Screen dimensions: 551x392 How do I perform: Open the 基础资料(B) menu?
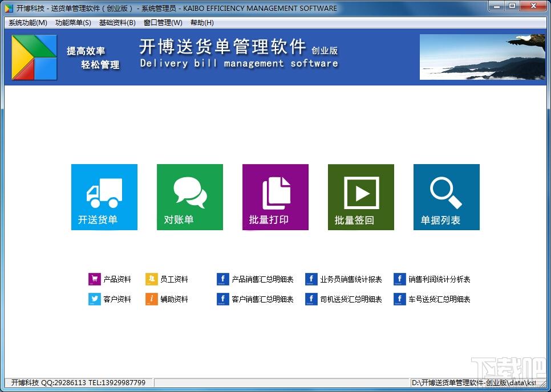pos(117,23)
